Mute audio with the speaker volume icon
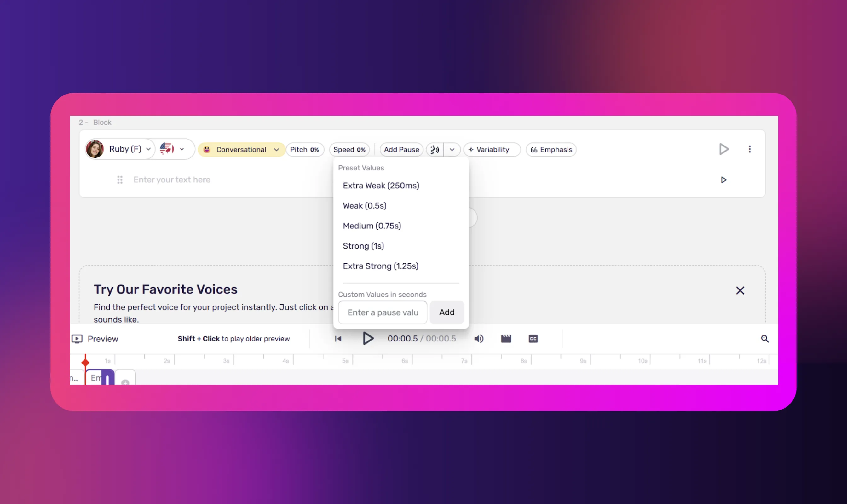 pos(478,339)
